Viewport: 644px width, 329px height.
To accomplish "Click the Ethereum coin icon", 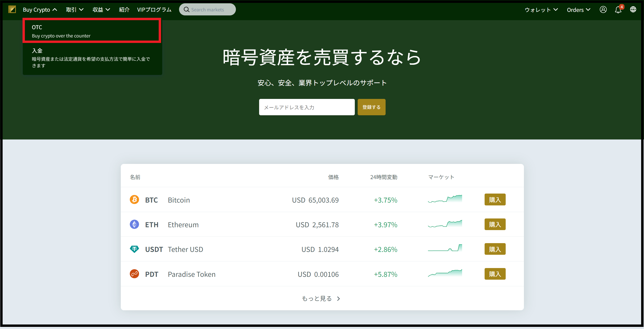I will [x=134, y=224].
